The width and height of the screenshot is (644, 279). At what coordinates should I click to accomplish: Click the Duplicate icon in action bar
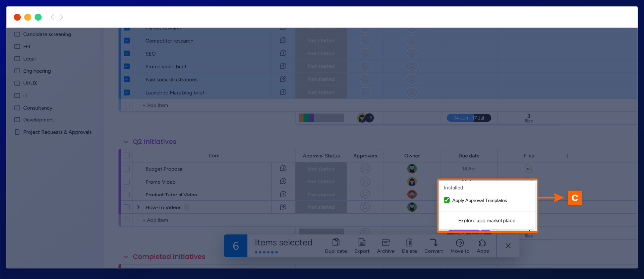tap(336, 242)
